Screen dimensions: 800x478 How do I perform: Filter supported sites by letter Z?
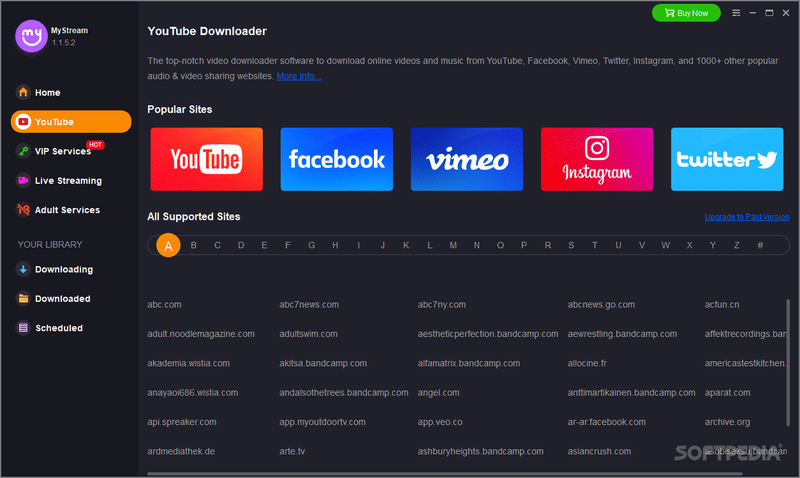(737, 245)
